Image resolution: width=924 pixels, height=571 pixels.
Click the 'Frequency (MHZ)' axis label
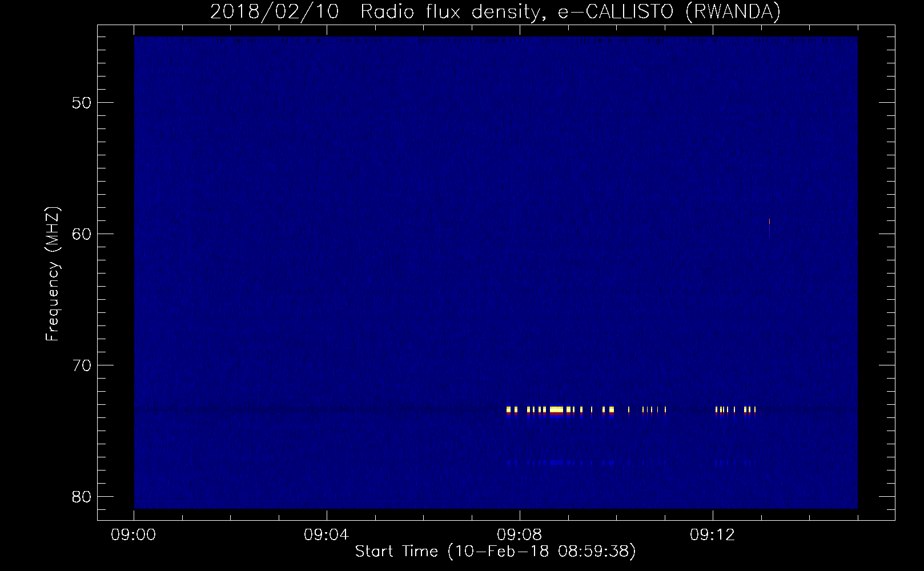pyautogui.click(x=53, y=274)
